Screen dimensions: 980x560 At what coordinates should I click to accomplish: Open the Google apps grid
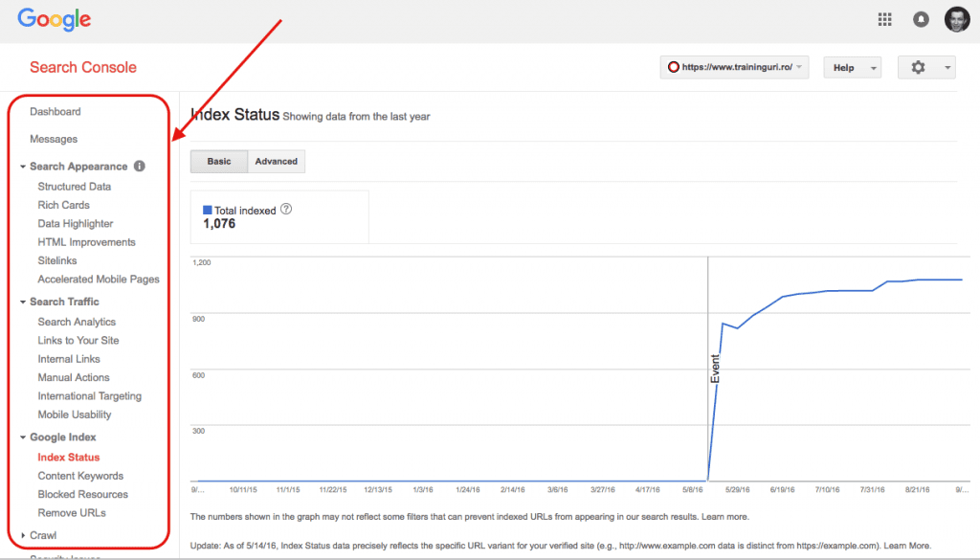[x=884, y=18]
